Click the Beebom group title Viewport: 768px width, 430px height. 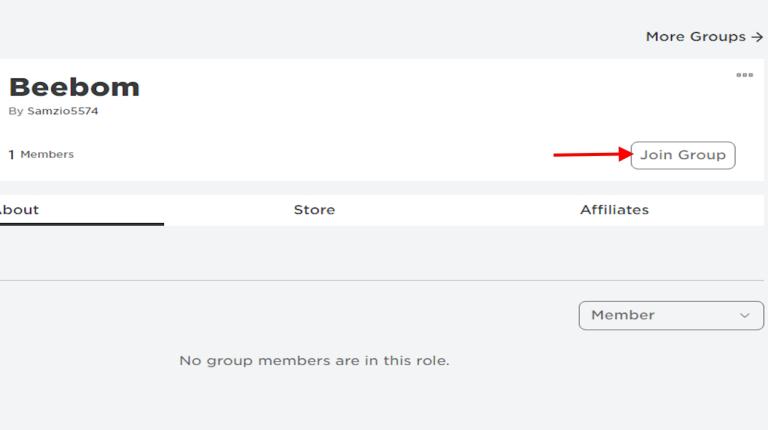point(74,87)
